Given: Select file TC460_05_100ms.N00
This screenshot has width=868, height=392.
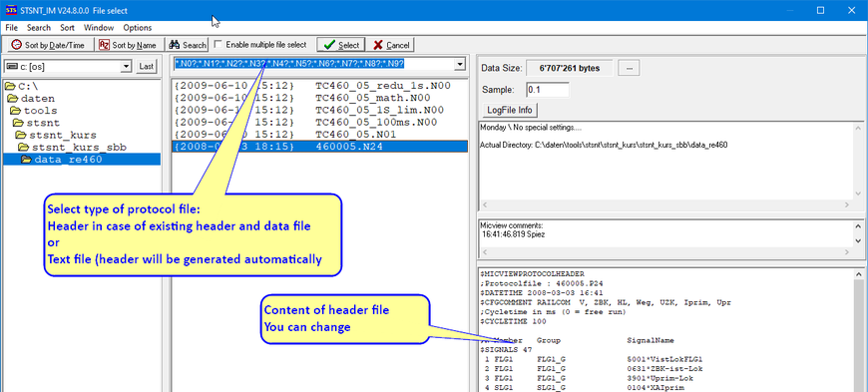Looking at the screenshot, I should pos(320,123).
